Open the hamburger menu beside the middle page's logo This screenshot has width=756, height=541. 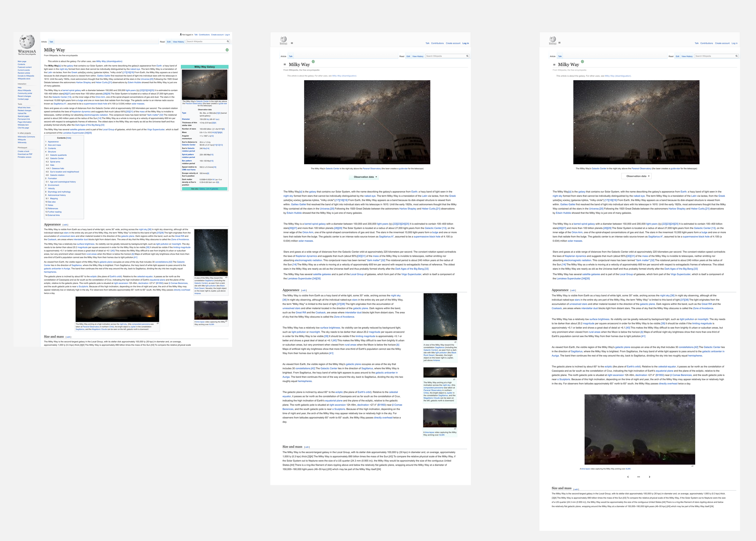tap(292, 43)
